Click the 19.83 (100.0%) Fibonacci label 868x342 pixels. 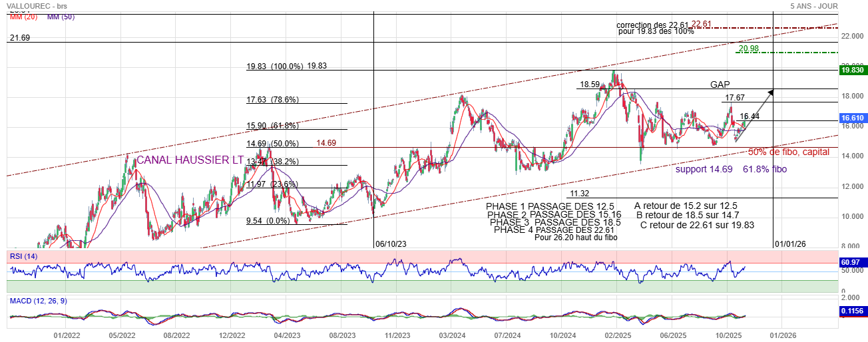coord(275,67)
